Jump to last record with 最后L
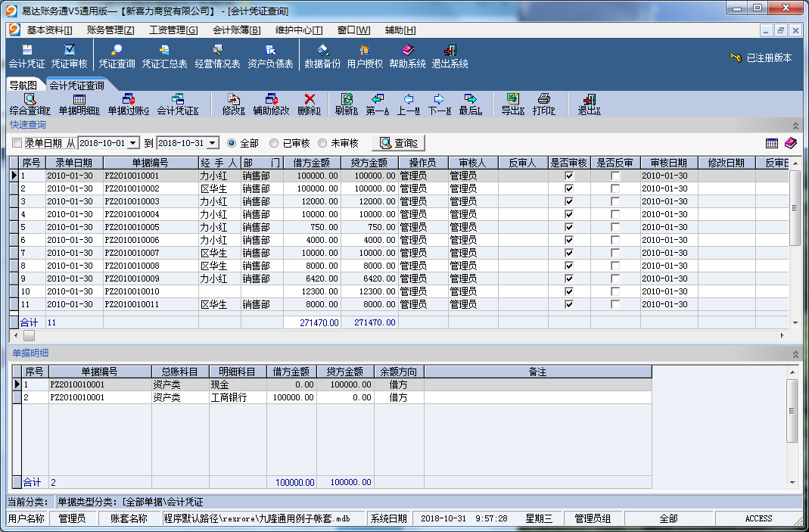 [x=471, y=104]
